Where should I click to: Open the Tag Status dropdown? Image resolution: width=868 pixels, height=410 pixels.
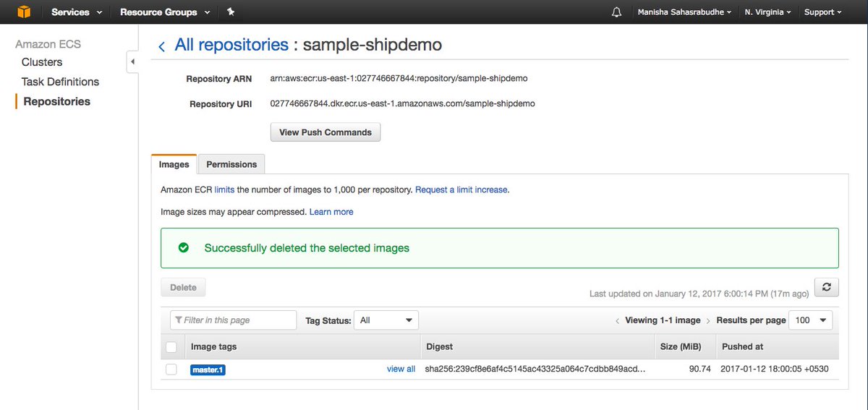pyautogui.click(x=386, y=320)
